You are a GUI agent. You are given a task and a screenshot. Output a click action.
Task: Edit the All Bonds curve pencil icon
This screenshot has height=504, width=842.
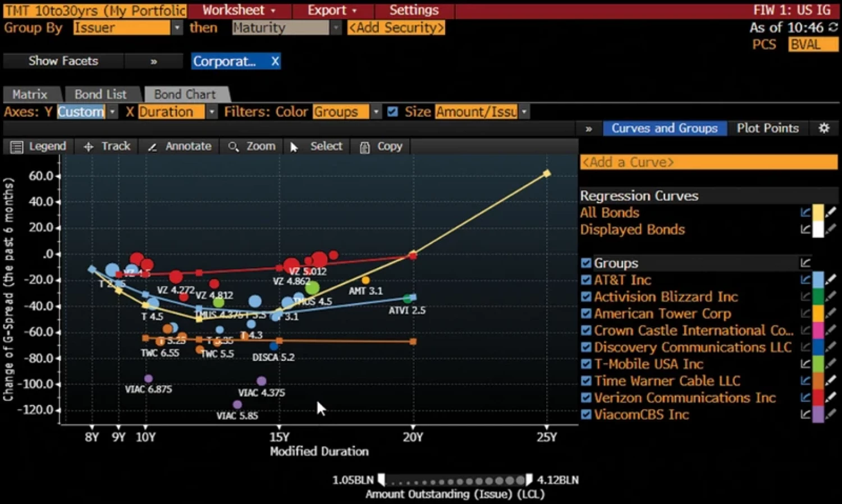(x=831, y=213)
